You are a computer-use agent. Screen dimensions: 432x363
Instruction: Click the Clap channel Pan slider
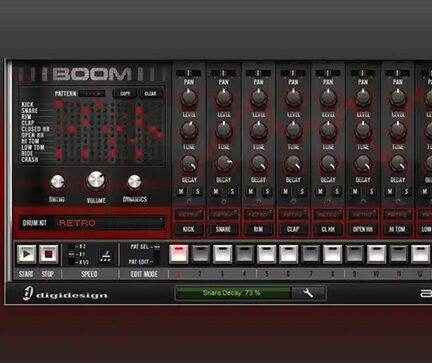tap(293, 73)
